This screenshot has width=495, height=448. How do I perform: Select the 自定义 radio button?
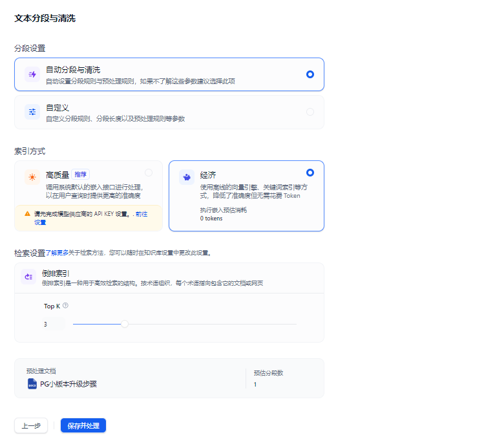click(310, 112)
